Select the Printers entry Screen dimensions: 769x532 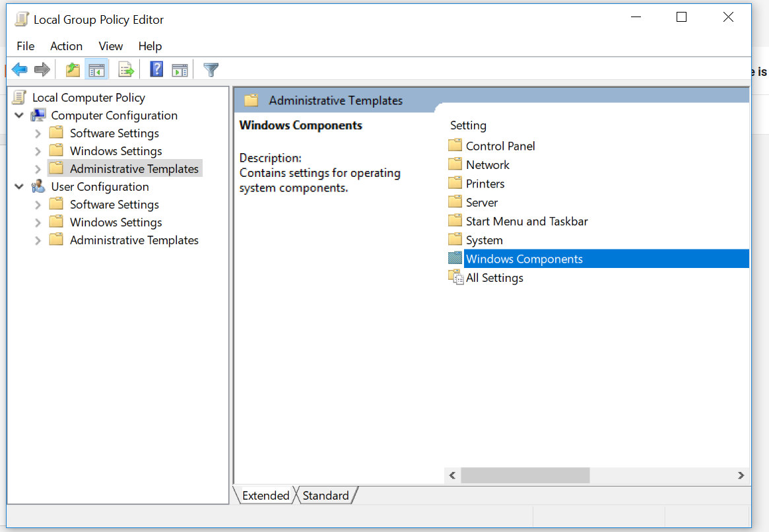tap(485, 184)
